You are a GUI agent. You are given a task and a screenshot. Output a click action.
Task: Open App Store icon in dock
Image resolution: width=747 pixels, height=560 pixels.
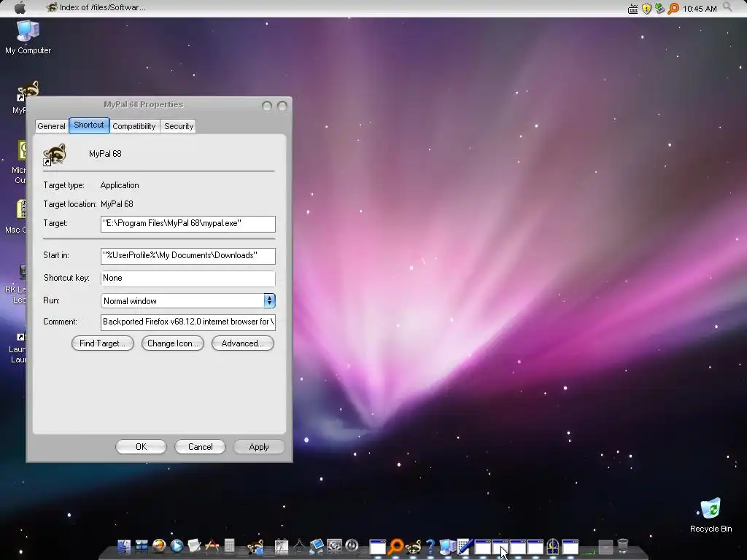pos(212,546)
